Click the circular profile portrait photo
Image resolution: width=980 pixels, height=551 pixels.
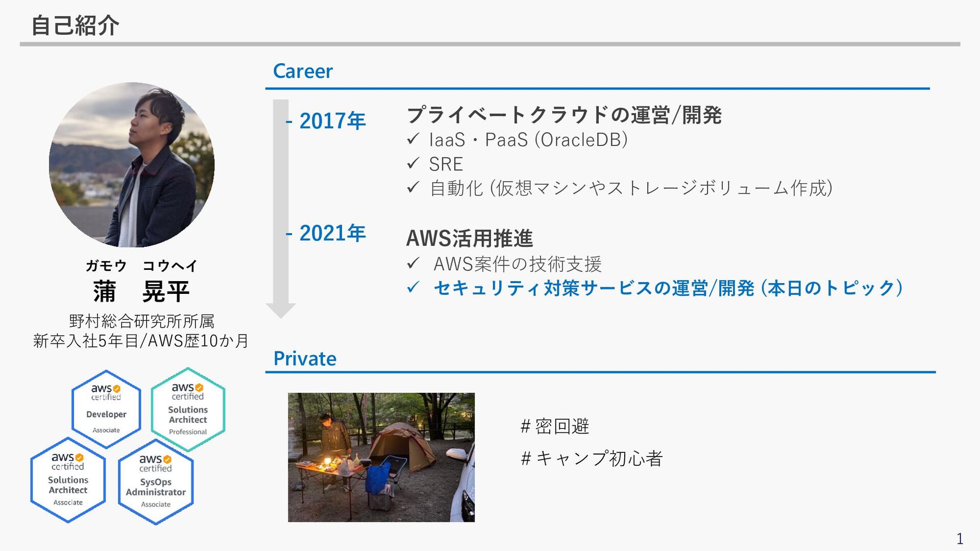(132, 165)
